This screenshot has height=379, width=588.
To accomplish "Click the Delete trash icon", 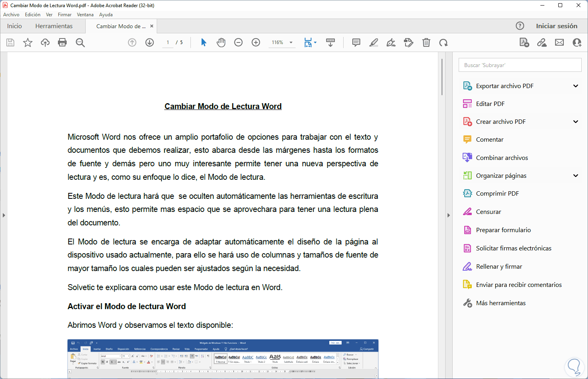I will [x=426, y=42].
